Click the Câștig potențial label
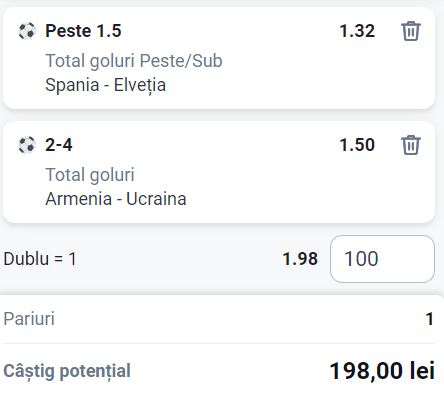The image size is (444, 394). click(x=67, y=371)
